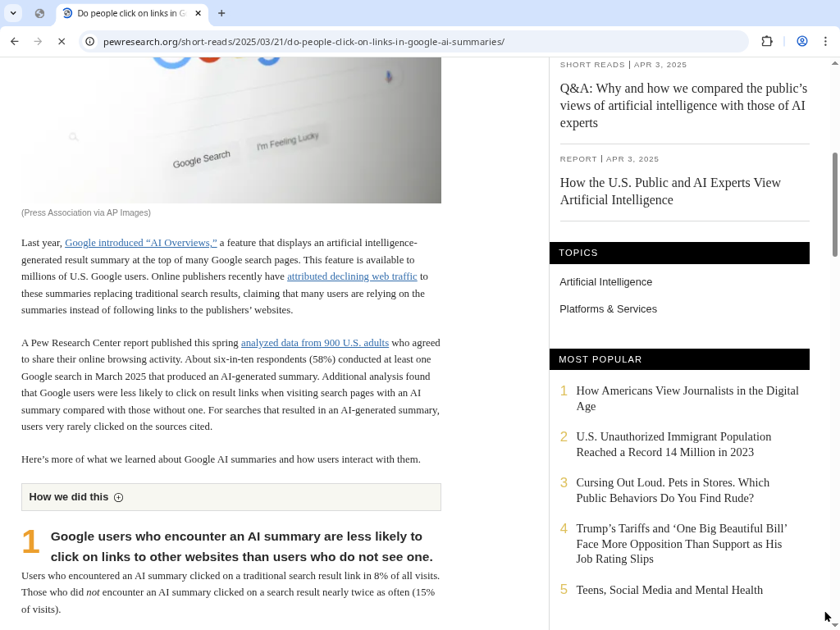Click 'REPORT | APR 3, 2025' label
This screenshot has height=630, width=840.
click(609, 158)
